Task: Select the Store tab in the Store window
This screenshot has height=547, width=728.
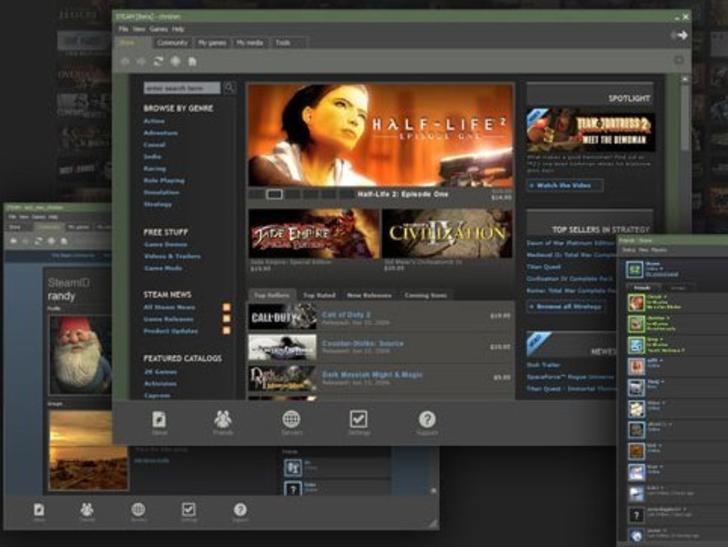Action: click(131, 43)
